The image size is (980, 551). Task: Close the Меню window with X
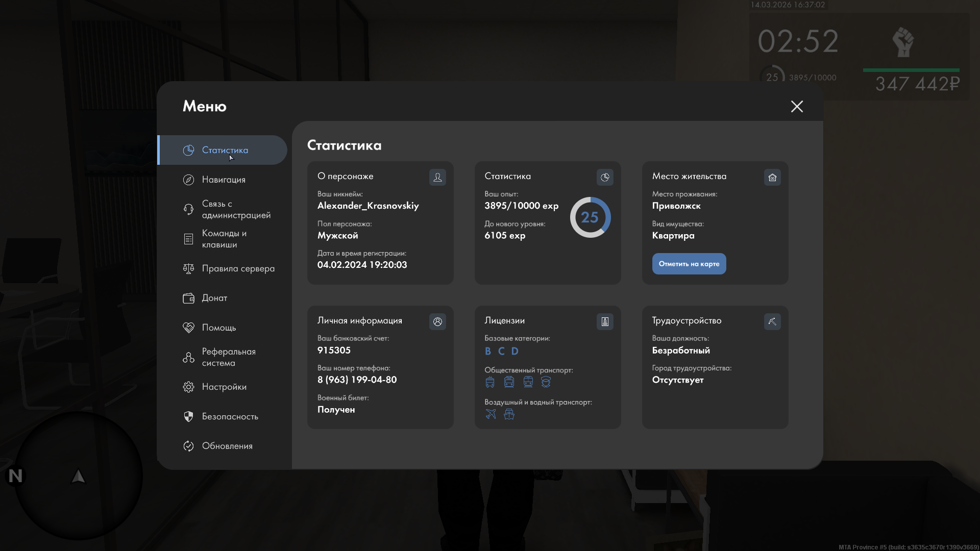(797, 106)
